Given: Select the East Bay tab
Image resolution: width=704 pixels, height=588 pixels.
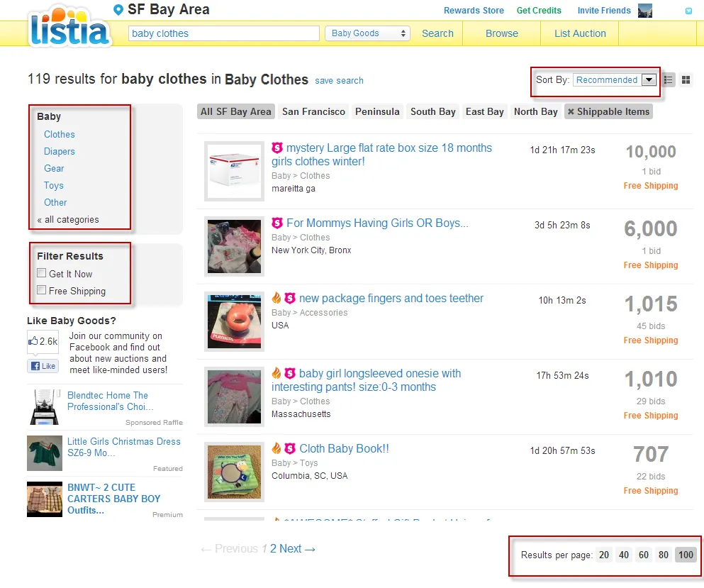Looking at the screenshot, I should 484,111.
